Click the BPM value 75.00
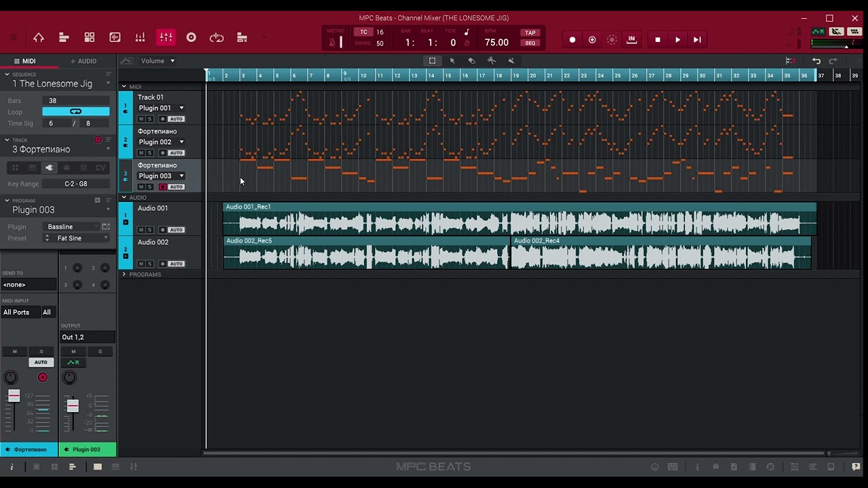 (x=496, y=43)
